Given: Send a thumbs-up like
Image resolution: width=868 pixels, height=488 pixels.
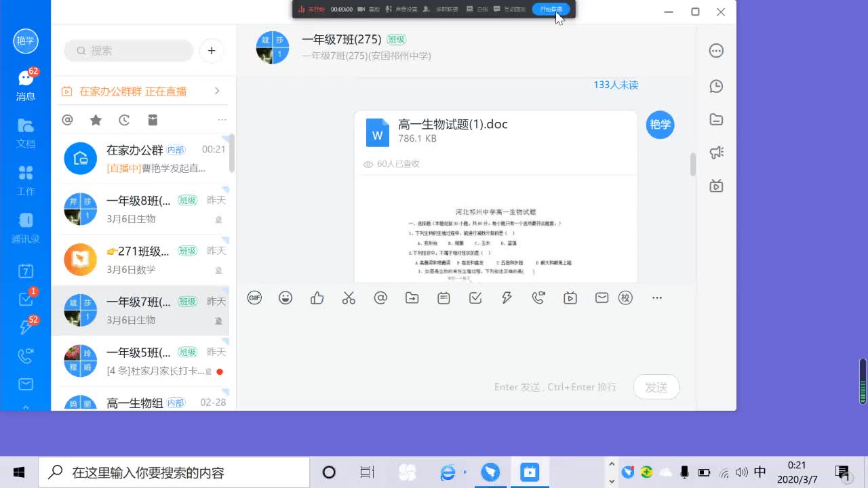Looking at the screenshot, I should pyautogui.click(x=317, y=298).
